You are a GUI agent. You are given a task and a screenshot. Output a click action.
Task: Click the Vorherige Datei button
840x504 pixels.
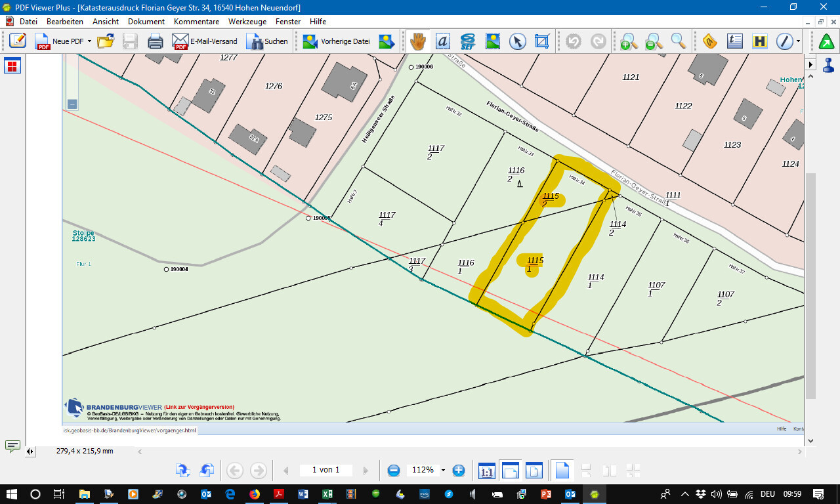(337, 41)
